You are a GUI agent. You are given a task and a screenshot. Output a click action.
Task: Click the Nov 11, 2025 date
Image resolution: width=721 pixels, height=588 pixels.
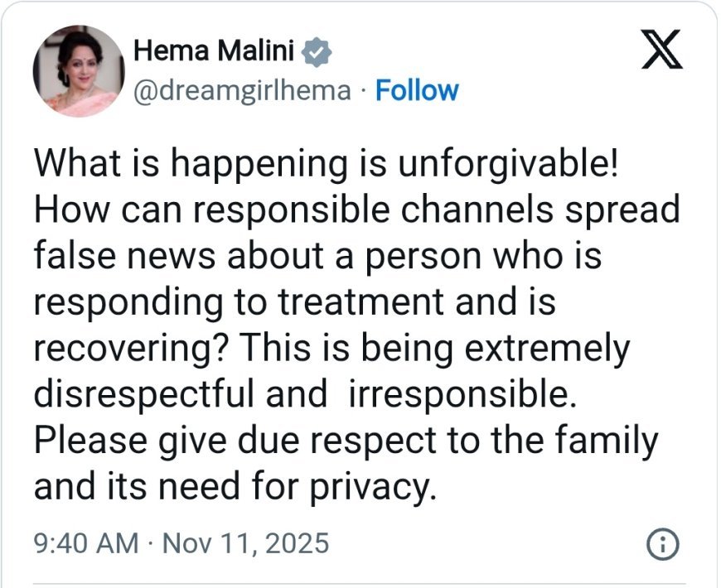[x=244, y=544]
